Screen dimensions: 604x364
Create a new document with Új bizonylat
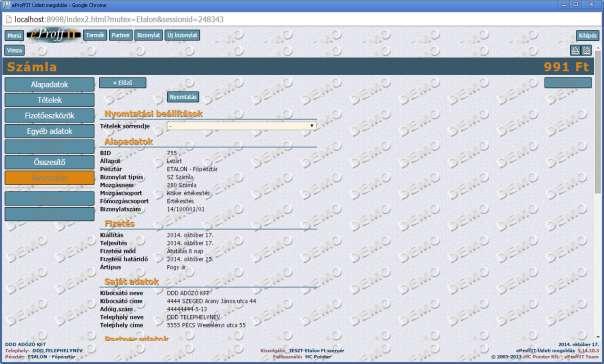point(182,35)
